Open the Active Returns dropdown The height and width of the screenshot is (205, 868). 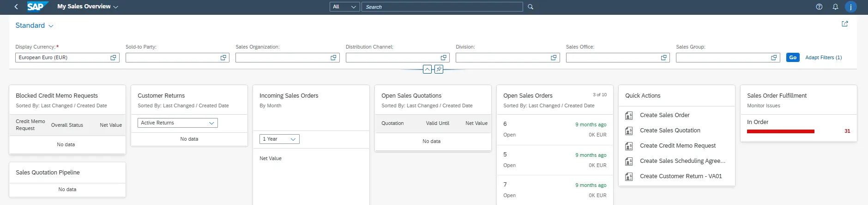(177, 123)
